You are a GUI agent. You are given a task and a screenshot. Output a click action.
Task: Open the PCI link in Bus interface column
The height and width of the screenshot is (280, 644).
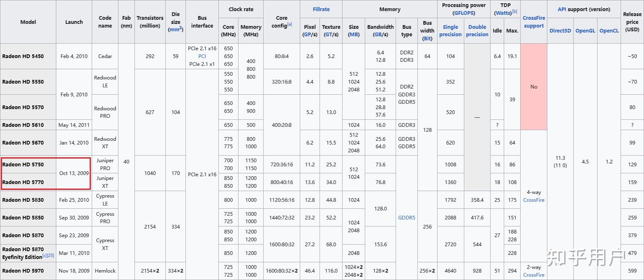pyautogui.click(x=202, y=56)
